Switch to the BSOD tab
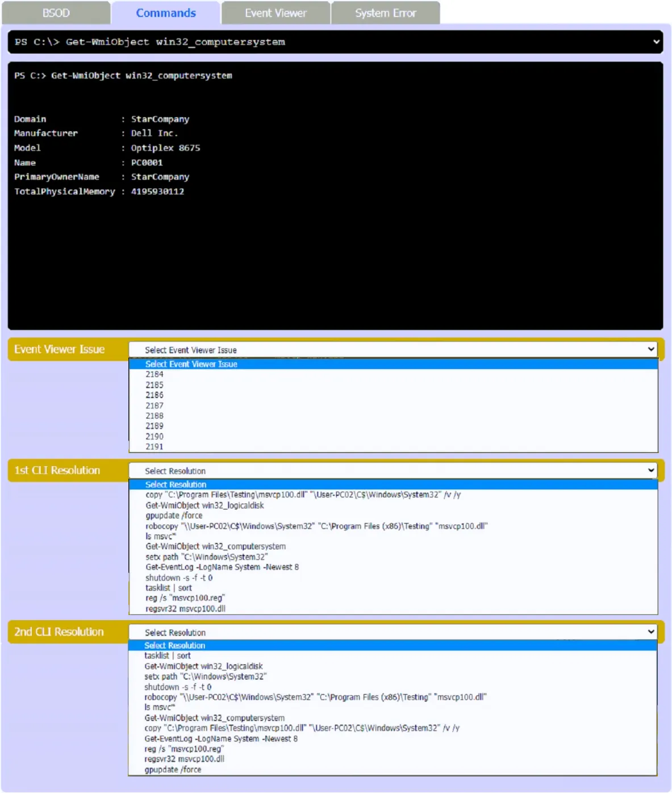The height and width of the screenshot is (793, 672). (56, 13)
